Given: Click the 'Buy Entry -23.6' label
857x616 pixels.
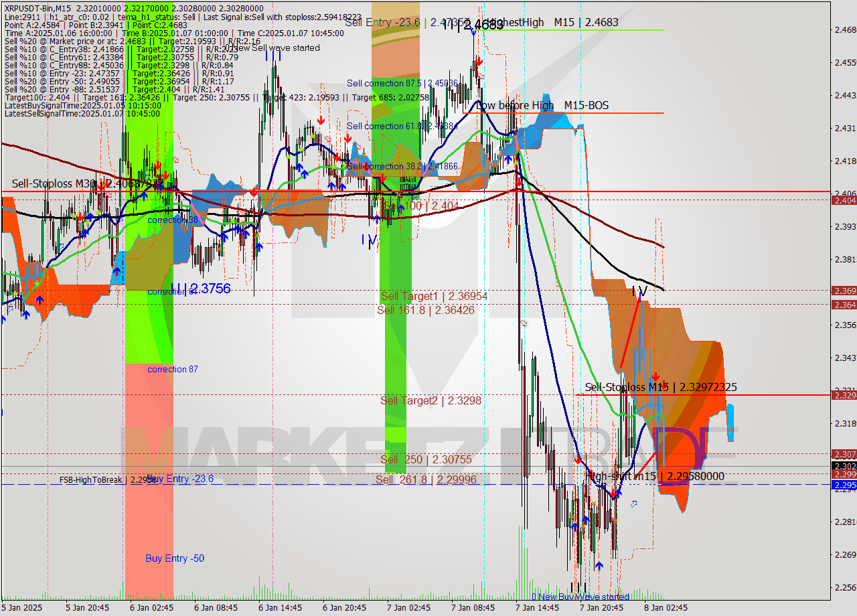Looking at the screenshot, I should [x=179, y=478].
